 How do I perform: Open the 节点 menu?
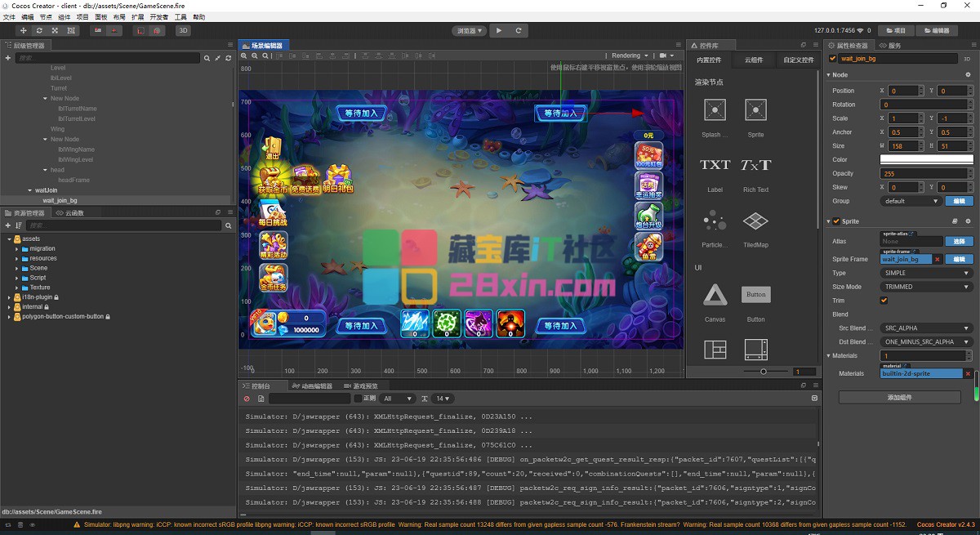pyautogui.click(x=46, y=17)
